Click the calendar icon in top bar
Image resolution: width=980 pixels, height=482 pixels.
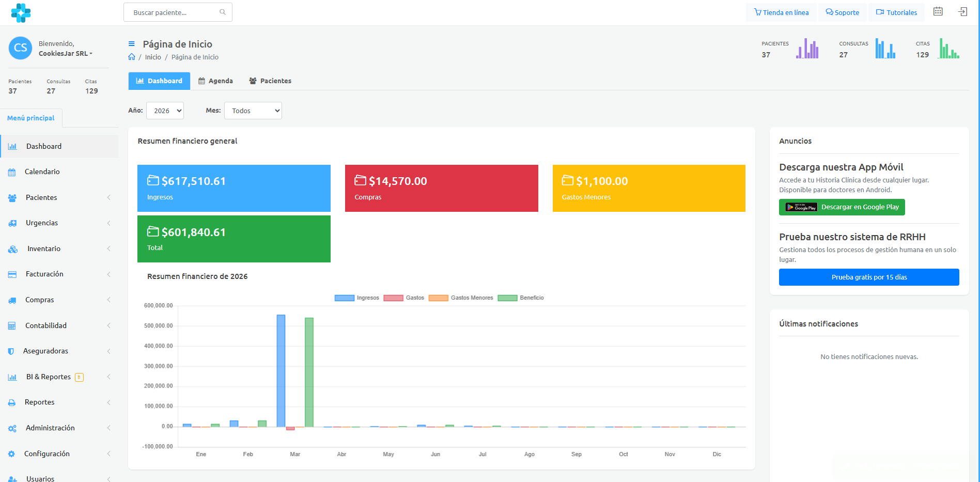(938, 11)
